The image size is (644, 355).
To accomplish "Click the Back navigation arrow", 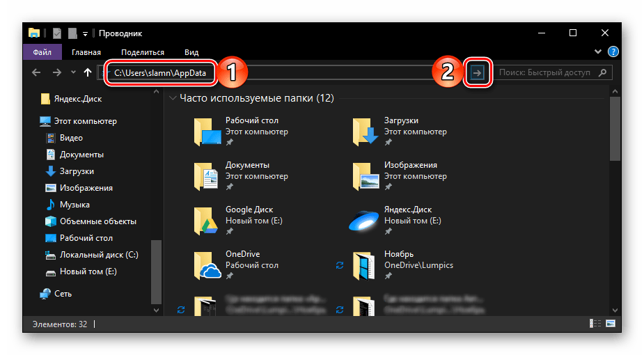I will pyautogui.click(x=36, y=72).
